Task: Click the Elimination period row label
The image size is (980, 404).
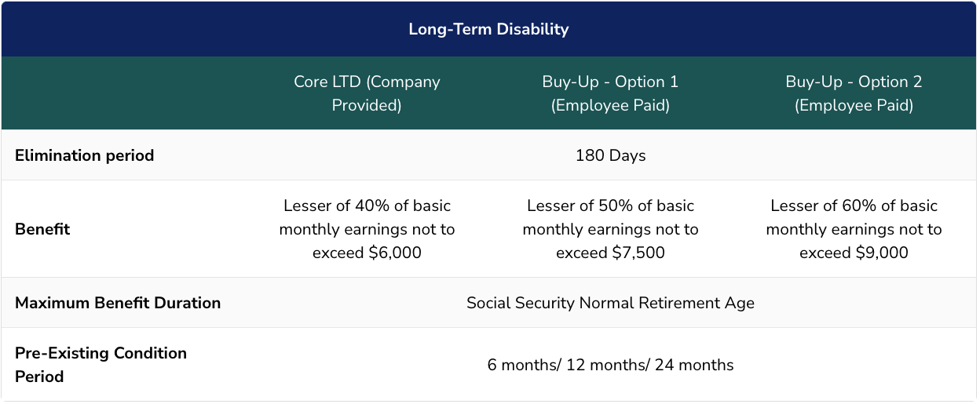Action: [85, 155]
